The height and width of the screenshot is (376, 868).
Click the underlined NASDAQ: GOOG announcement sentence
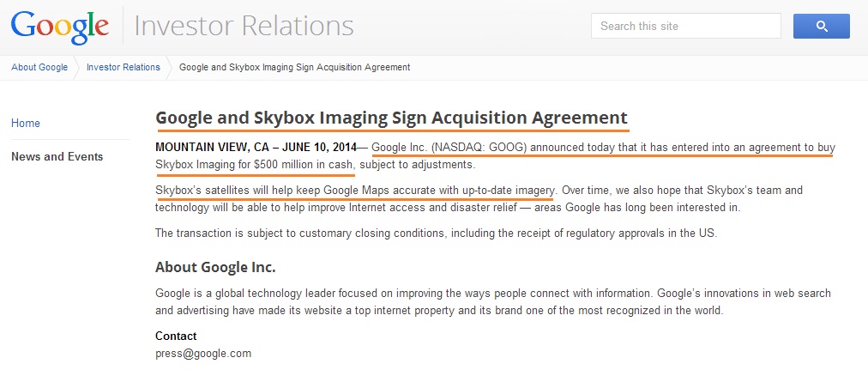point(496,156)
